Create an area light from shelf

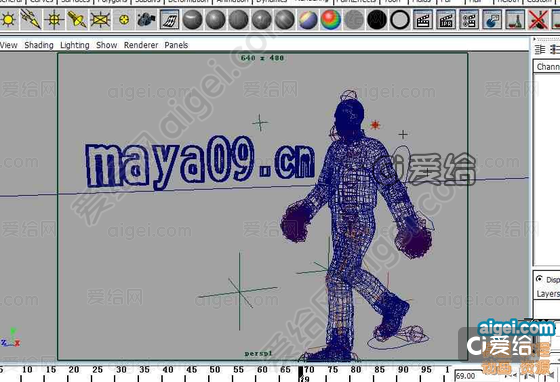click(x=100, y=19)
